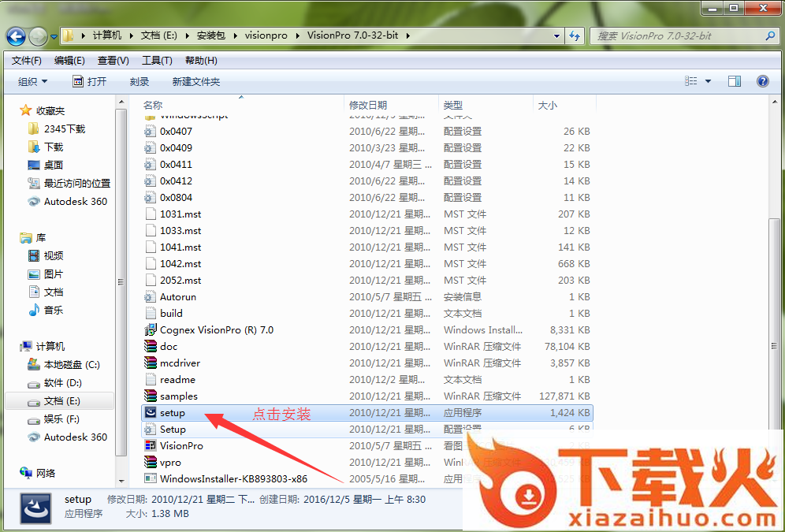This screenshot has width=785, height=532.
Task: Click the 刻录 toolbar button
Action: pos(140,82)
